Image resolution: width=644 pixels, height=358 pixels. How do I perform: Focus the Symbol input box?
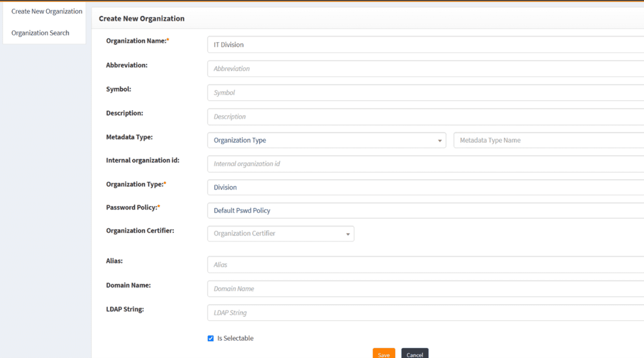(x=425, y=93)
